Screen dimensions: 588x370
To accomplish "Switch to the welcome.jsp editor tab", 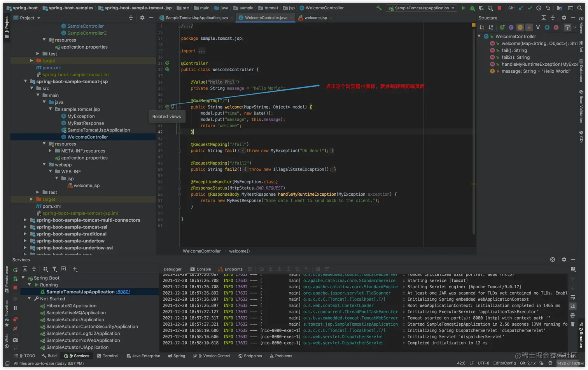I will [x=315, y=18].
